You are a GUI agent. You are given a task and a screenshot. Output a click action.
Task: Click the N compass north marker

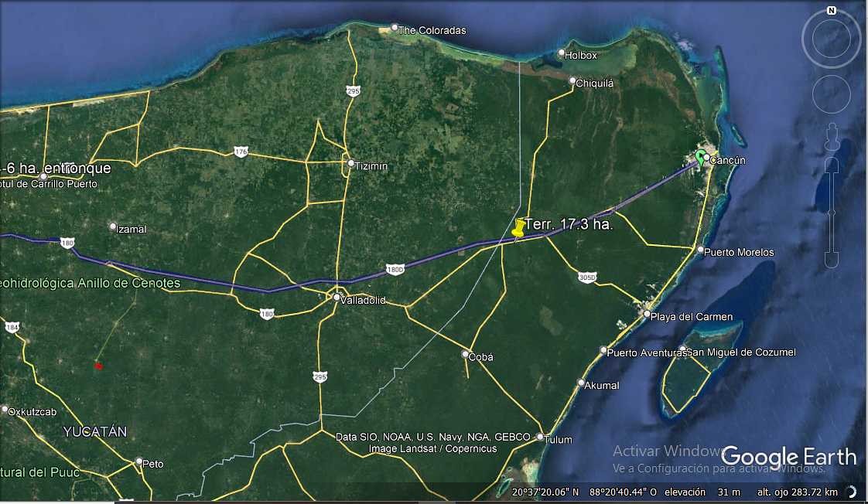831,11
